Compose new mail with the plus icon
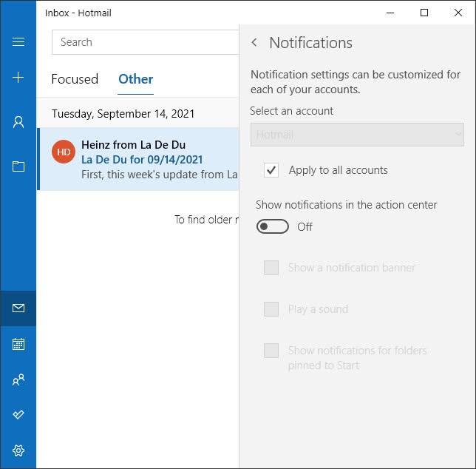This screenshot has height=469, width=476. 18,77
